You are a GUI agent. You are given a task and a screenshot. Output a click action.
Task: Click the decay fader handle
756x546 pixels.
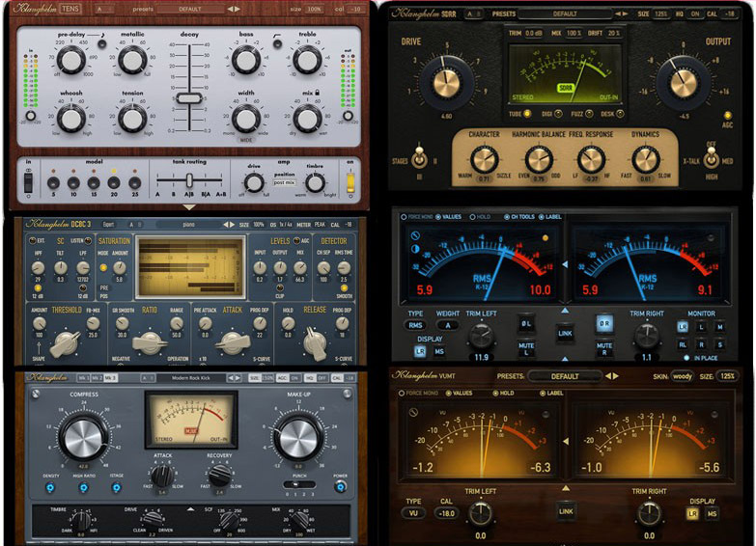click(x=189, y=98)
